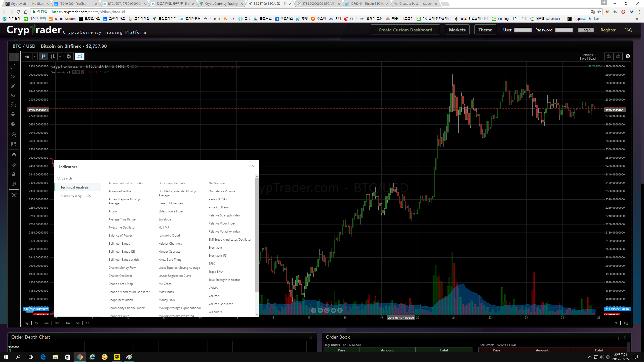Open BTC/USD series format settings
Viewport: 644px width, 362px height.
[137, 67]
